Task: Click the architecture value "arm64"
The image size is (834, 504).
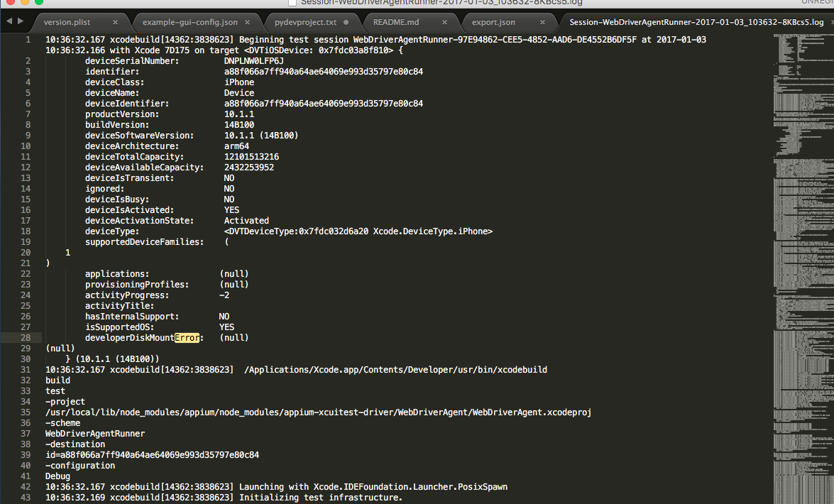Action: click(236, 146)
